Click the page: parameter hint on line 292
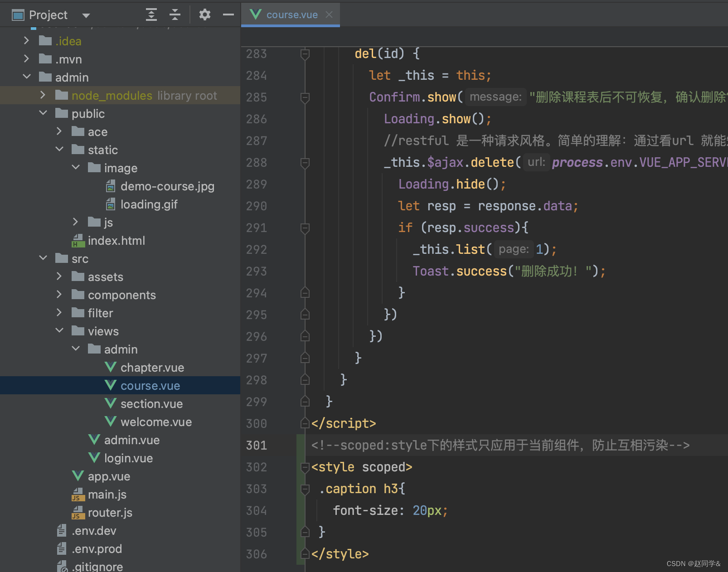Screen dimensions: 728x572 tap(514, 249)
